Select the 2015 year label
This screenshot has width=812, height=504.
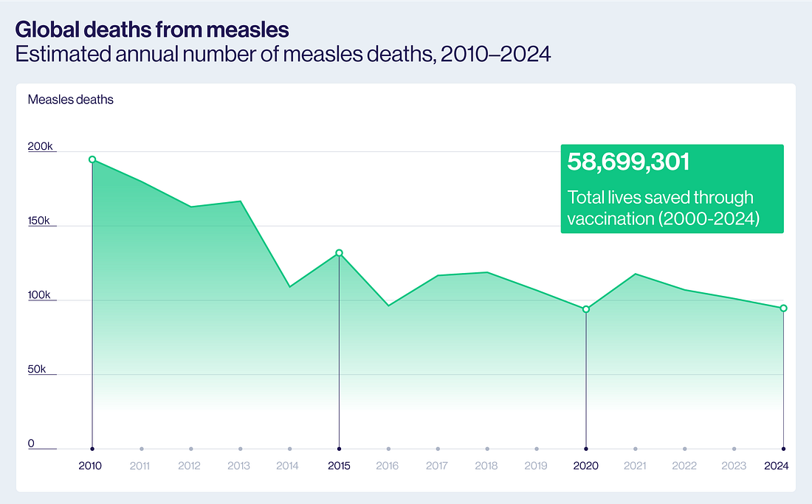point(339,466)
